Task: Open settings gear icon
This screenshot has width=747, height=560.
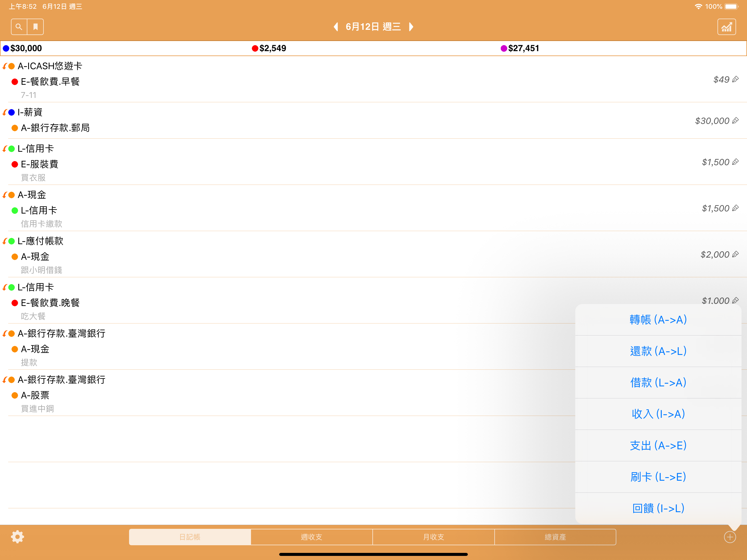Action: [x=17, y=537]
